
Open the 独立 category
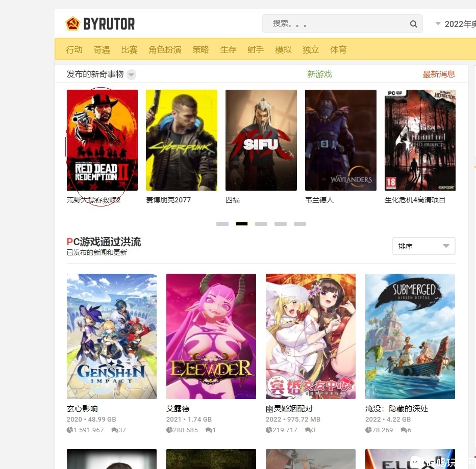(x=311, y=49)
